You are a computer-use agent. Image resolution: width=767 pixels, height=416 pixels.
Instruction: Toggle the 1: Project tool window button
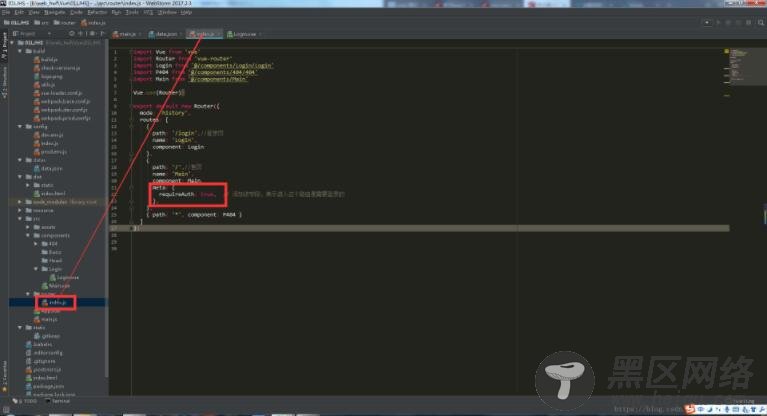tap(4, 46)
